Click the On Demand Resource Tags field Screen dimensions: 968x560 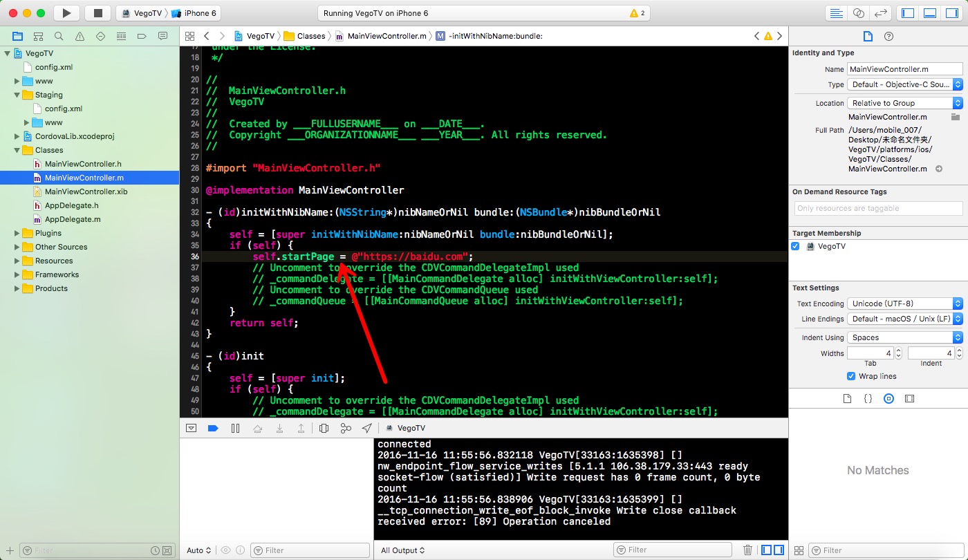(877, 208)
